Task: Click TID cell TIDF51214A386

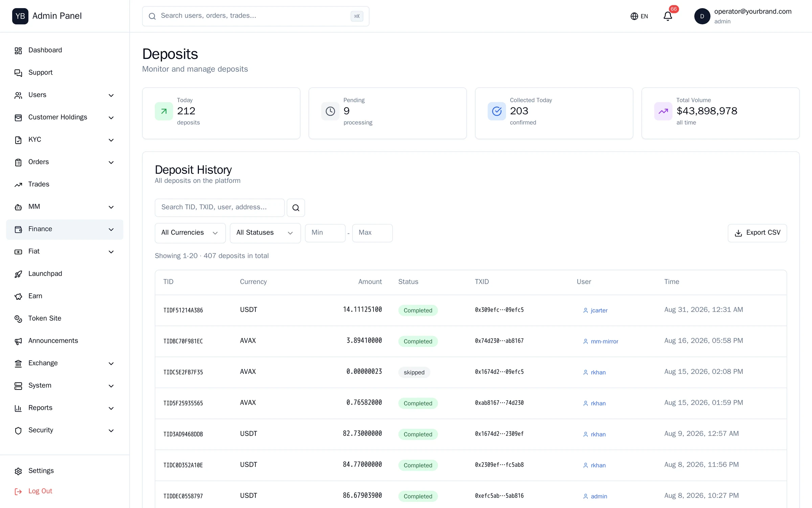Action: click(x=183, y=310)
